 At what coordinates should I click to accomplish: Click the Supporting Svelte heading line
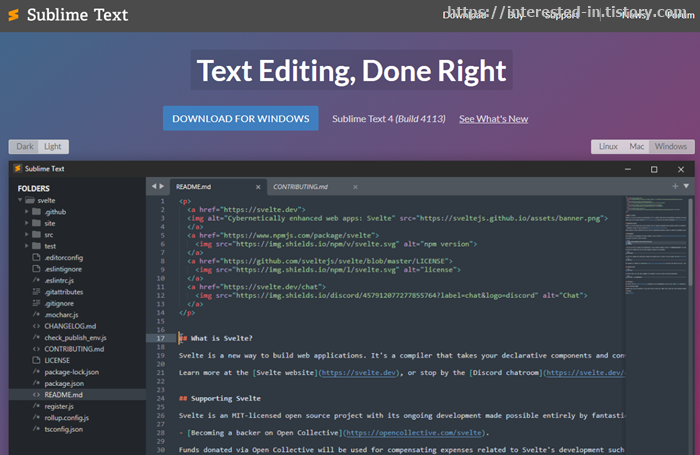220,398
